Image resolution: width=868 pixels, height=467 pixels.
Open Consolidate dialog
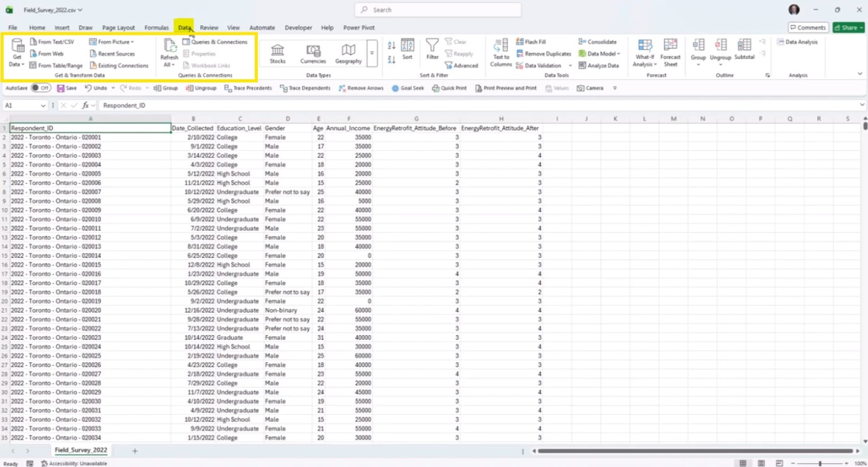pos(598,42)
